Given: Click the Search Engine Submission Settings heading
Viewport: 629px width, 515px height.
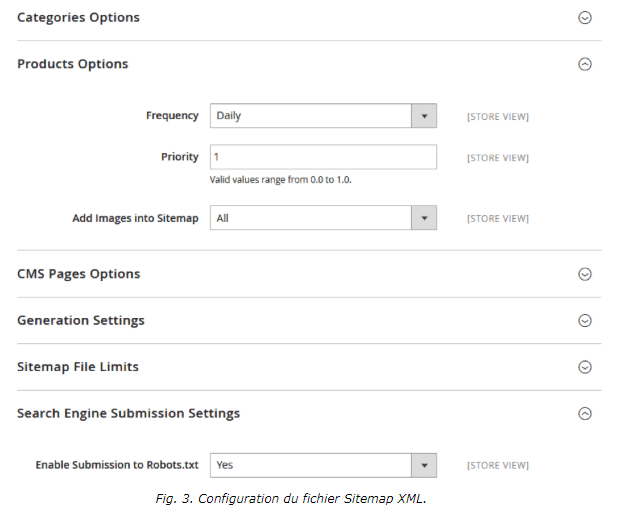Looking at the screenshot, I should (128, 414).
